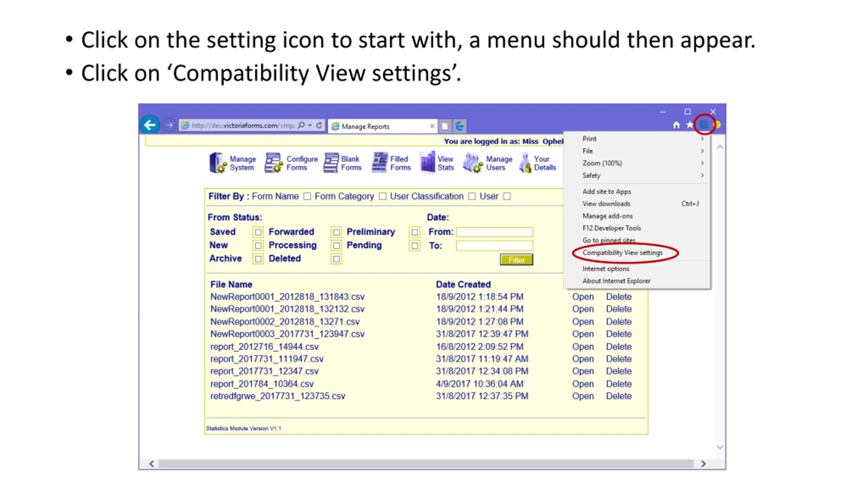
Task: Click the Refresh icon in address bar
Action: click(319, 125)
